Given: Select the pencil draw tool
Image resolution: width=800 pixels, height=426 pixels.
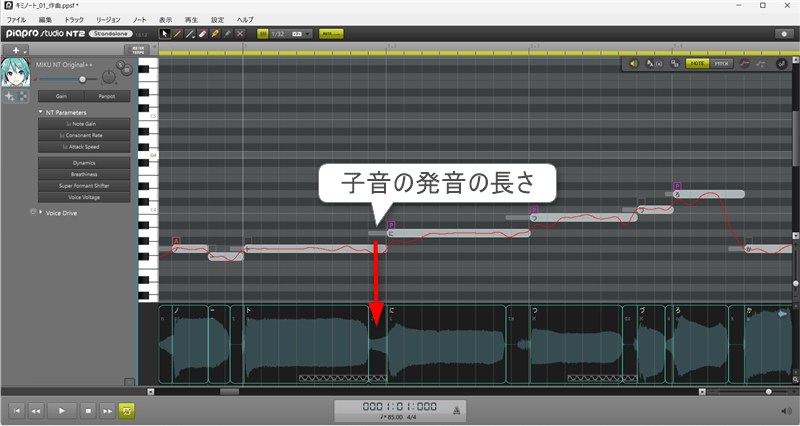Looking at the screenshot, I should (x=177, y=34).
